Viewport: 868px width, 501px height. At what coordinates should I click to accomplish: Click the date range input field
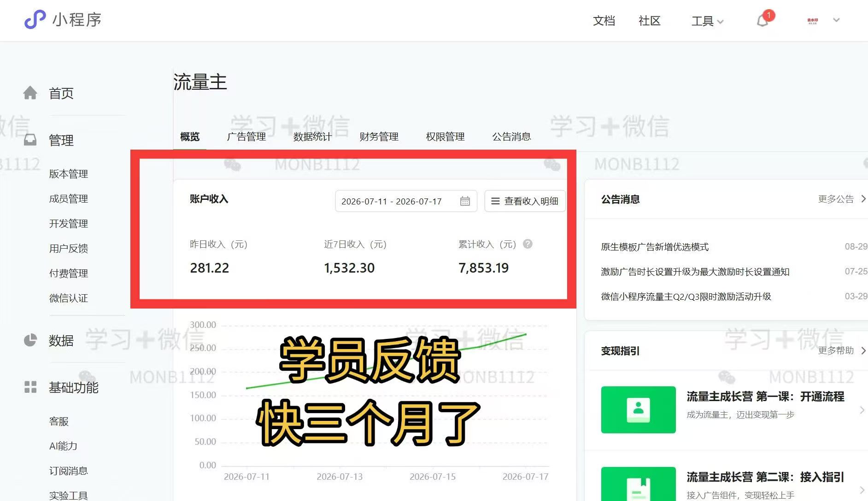click(406, 201)
